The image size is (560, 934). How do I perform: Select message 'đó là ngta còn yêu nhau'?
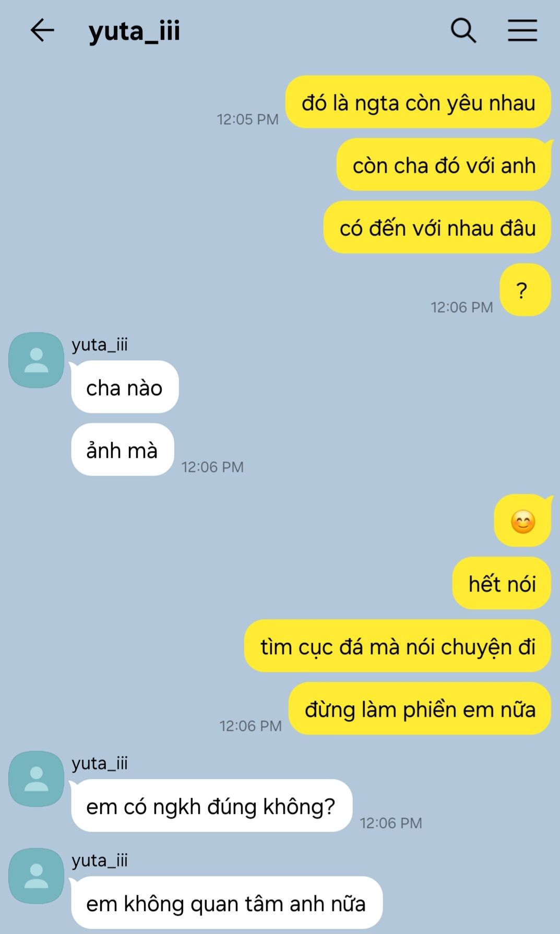pos(418,102)
